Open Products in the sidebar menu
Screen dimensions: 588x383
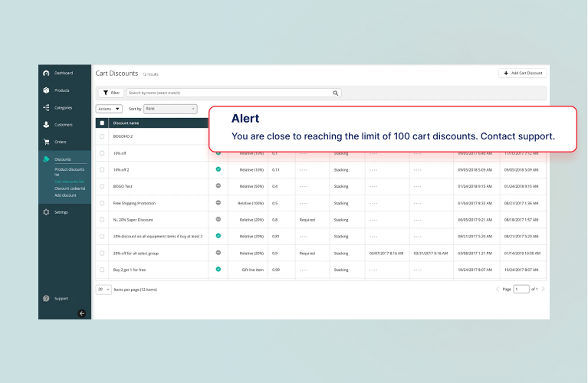point(62,90)
